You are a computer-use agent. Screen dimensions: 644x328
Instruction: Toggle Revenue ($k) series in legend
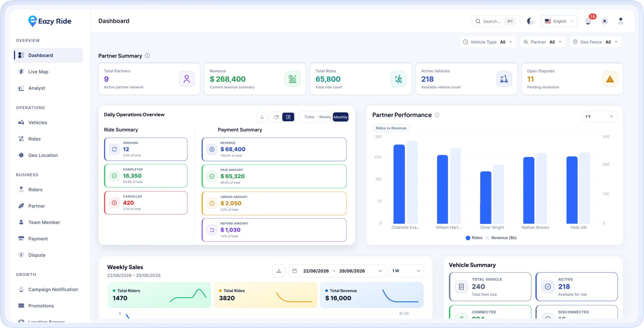pos(501,238)
